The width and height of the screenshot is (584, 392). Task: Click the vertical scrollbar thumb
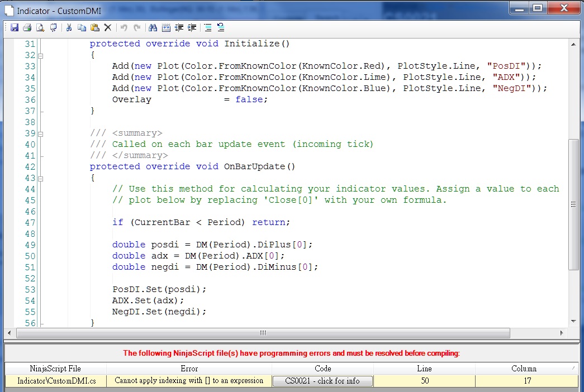tap(573, 204)
